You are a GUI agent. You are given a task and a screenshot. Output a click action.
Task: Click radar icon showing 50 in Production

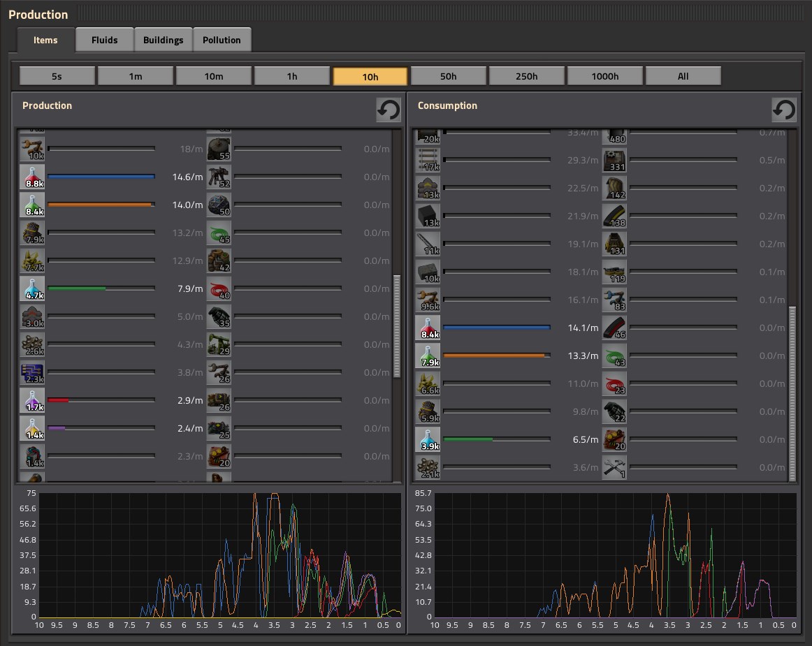219,205
